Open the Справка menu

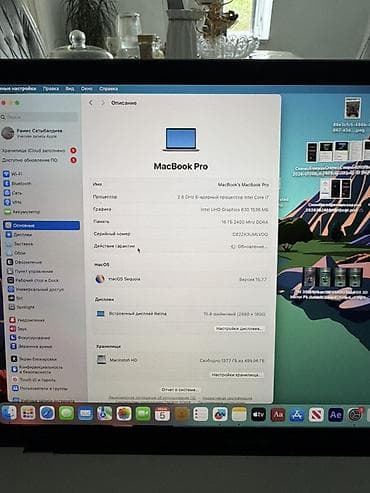coord(108,89)
